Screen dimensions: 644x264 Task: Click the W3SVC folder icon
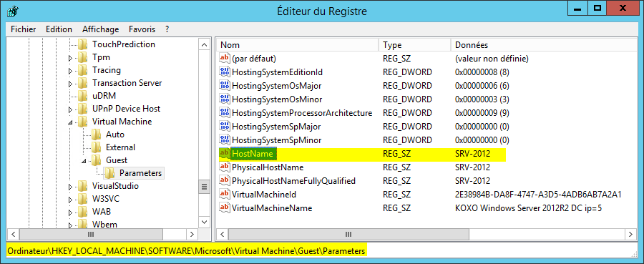(x=83, y=199)
